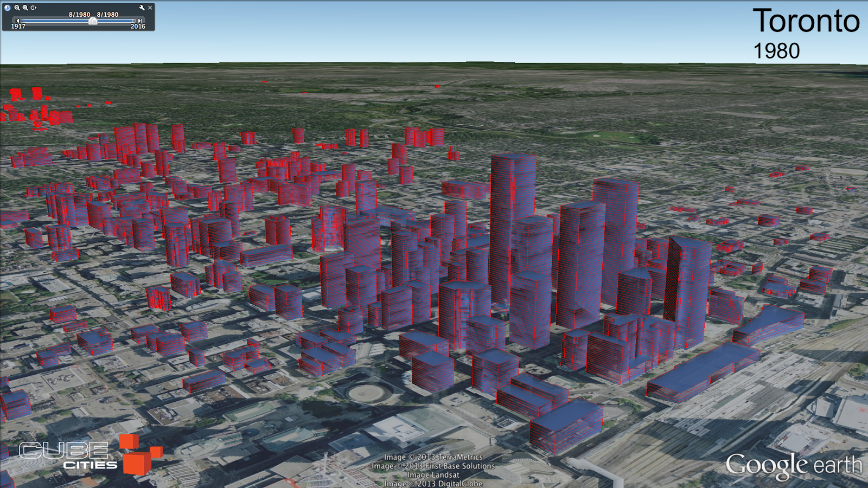Click the close X on the time slider panel

150,8
